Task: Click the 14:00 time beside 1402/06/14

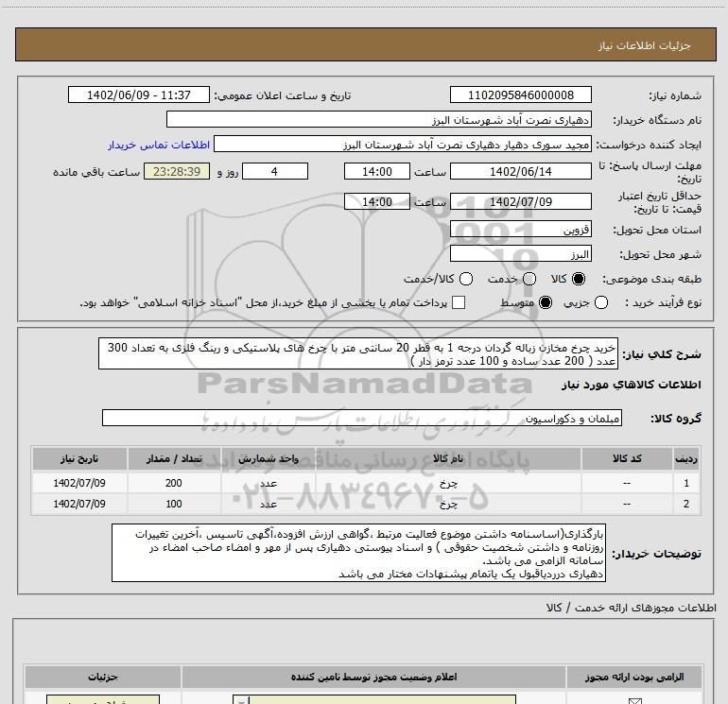Action: pyautogui.click(x=377, y=171)
